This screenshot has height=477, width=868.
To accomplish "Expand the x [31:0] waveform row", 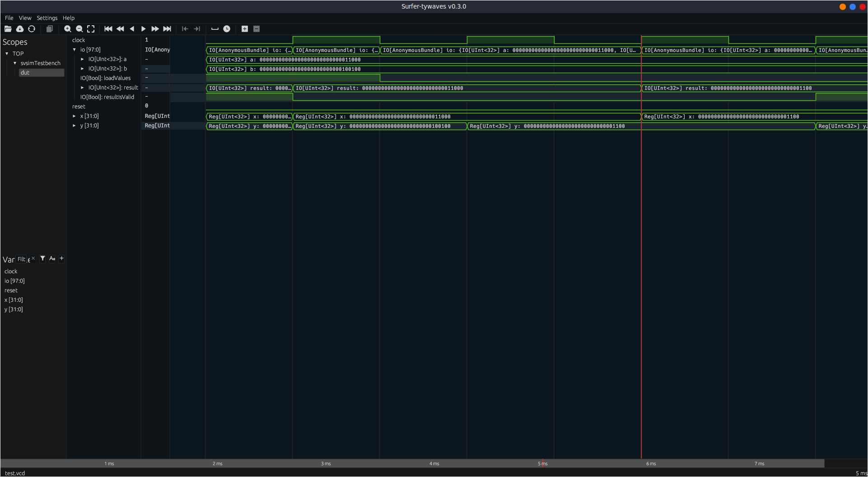I will [75, 116].
